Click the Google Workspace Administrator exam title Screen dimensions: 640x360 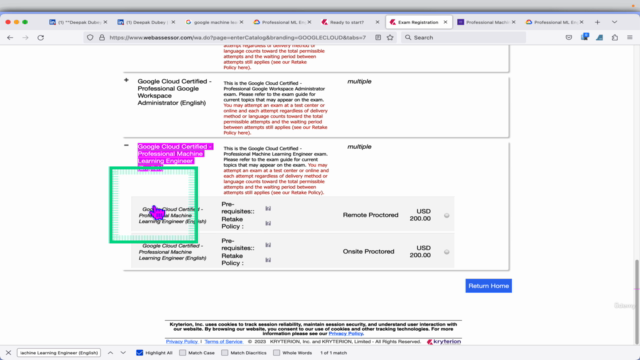point(174,92)
